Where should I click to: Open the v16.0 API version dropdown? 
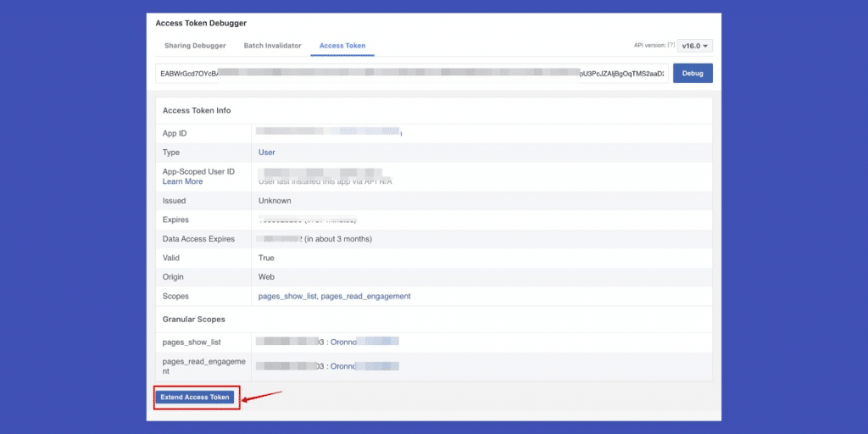(695, 46)
